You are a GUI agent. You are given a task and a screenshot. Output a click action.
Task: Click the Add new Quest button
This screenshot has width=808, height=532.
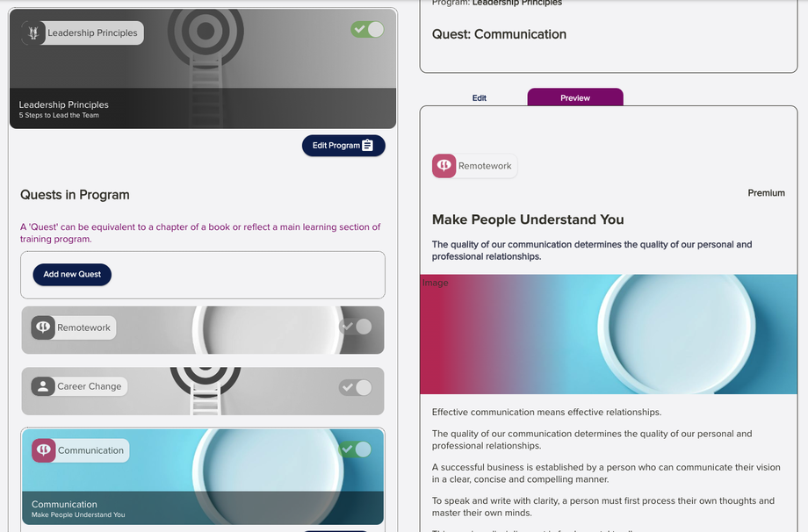tap(72, 275)
